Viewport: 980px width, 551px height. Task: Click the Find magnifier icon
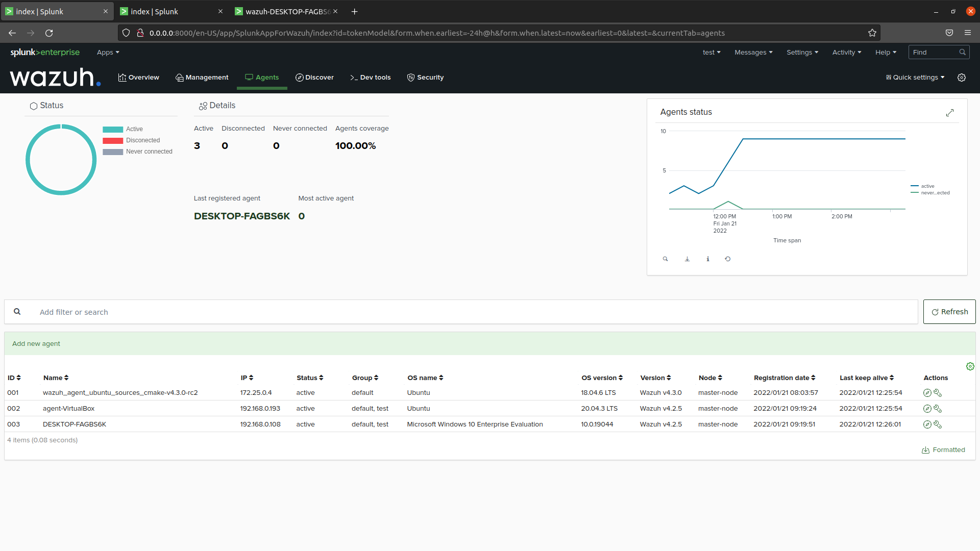pyautogui.click(x=962, y=52)
